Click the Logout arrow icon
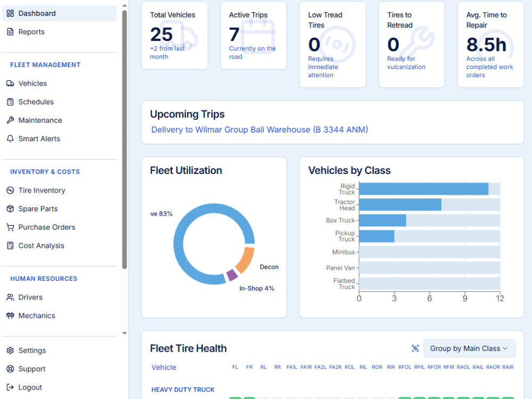 [10, 387]
